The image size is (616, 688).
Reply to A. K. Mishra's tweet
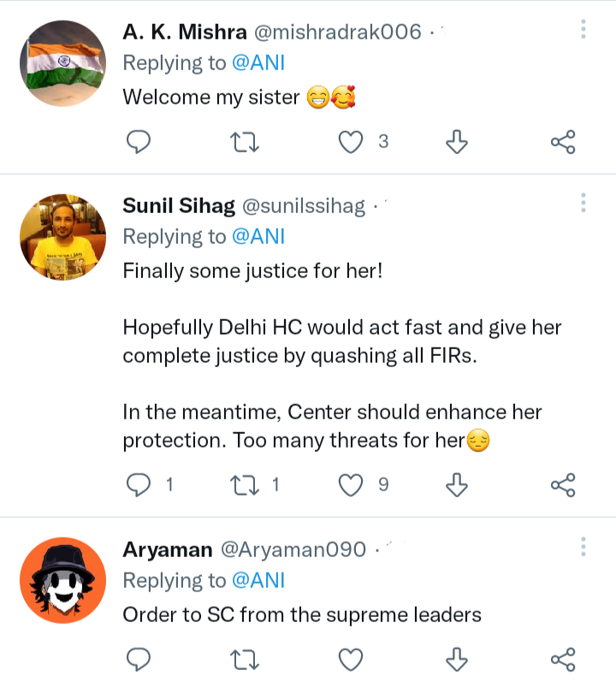coord(139,142)
